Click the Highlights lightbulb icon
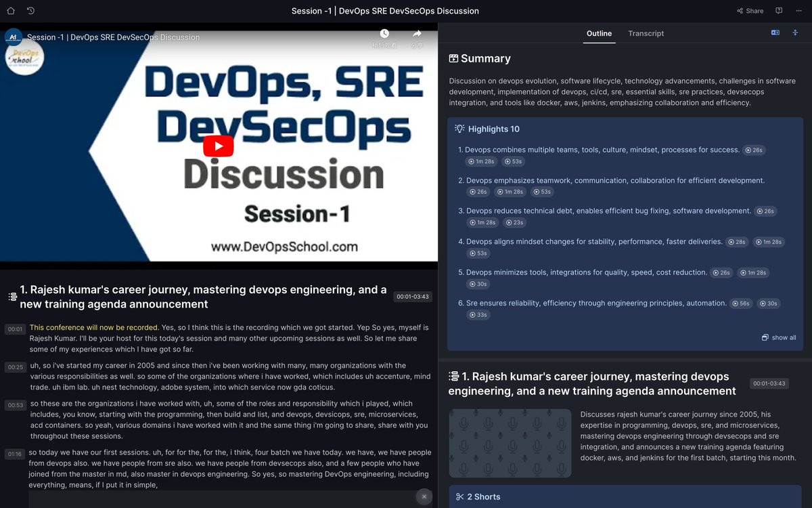Image resolution: width=812 pixels, height=508 pixels. pos(459,129)
